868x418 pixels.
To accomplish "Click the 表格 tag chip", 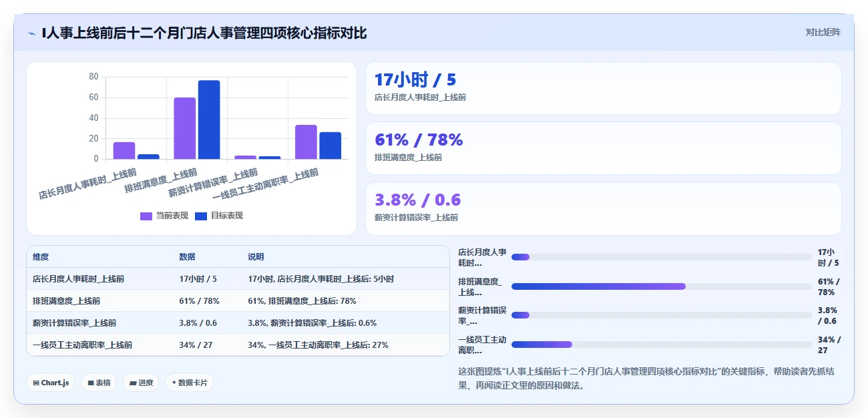I will [x=99, y=383].
